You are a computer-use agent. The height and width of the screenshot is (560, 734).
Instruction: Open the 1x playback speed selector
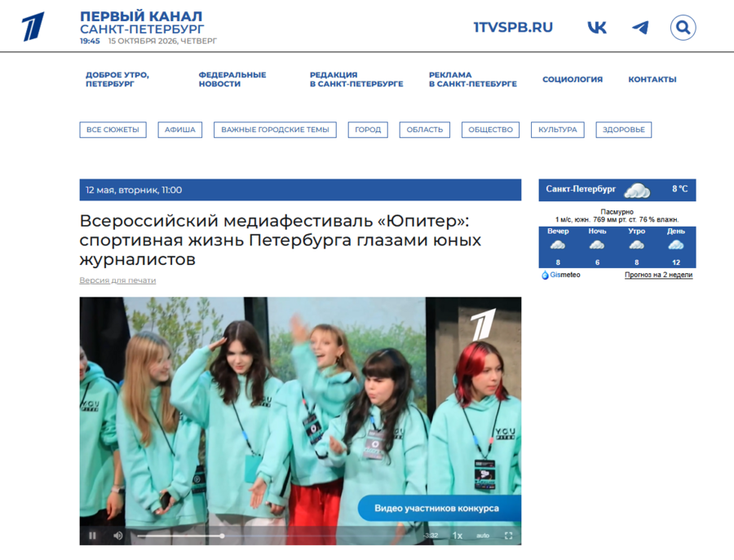click(458, 536)
